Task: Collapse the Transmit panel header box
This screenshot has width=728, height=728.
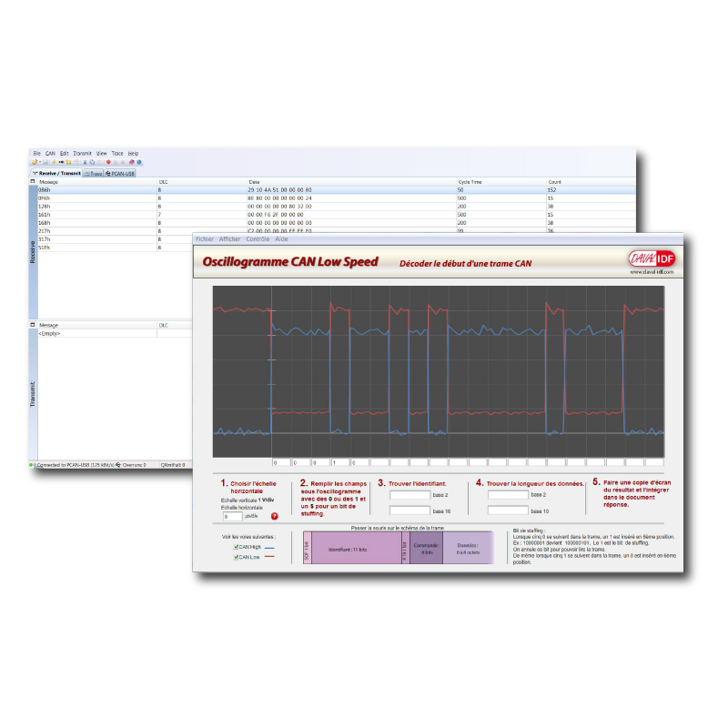Action: 33,325
